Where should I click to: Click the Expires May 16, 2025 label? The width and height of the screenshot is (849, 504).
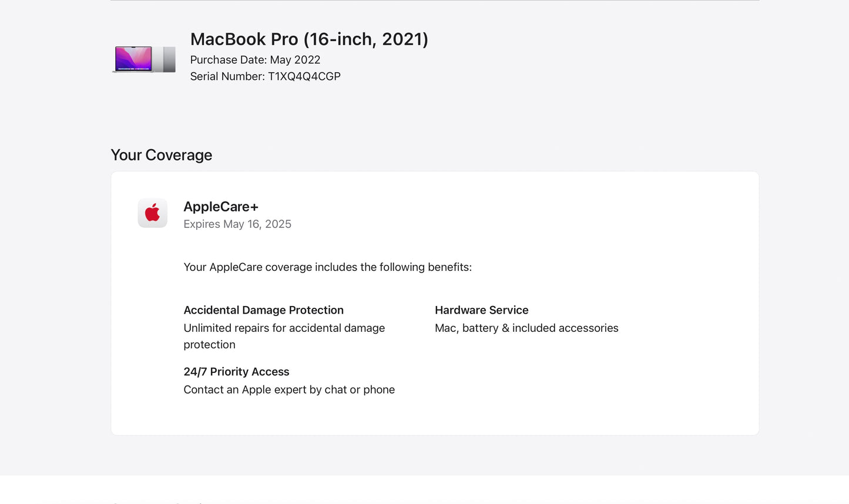coord(237,224)
